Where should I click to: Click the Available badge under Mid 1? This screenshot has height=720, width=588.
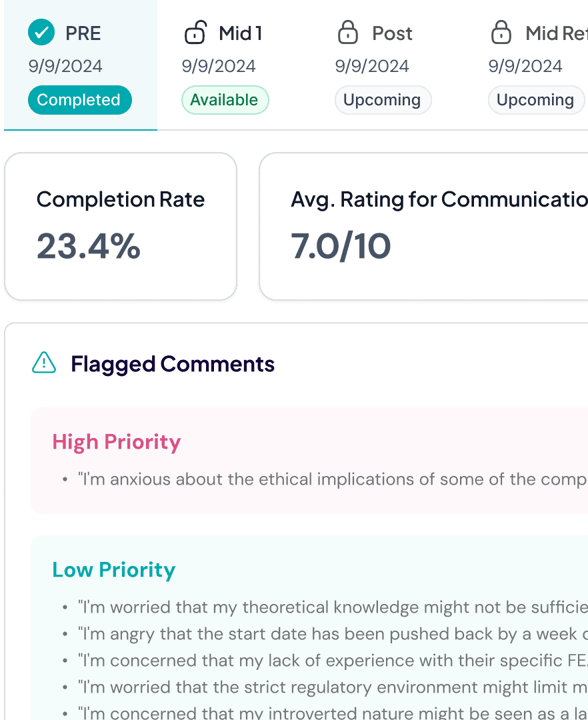point(225,99)
